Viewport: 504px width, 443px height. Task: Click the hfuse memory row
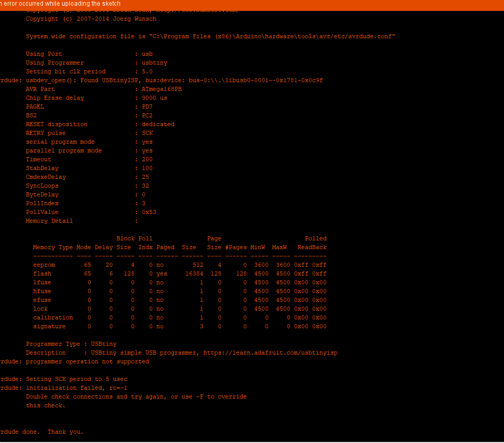pyautogui.click(x=180, y=291)
